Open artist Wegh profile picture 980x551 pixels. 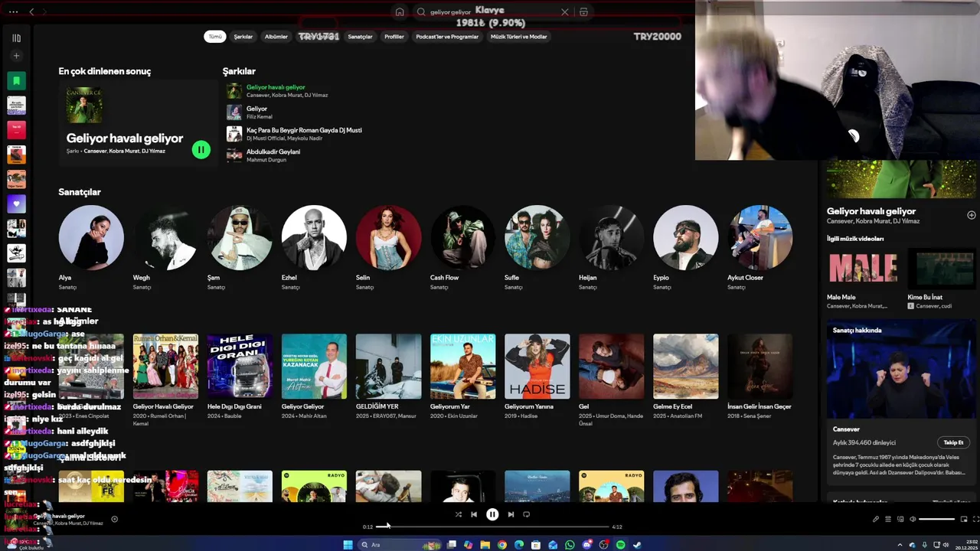[x=165, y=237]
